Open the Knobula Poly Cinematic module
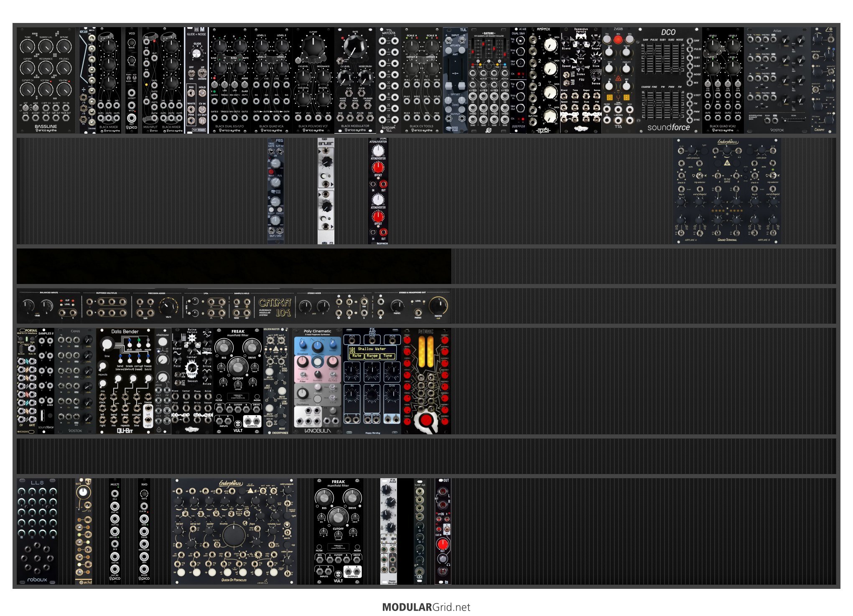 [318, 381]
